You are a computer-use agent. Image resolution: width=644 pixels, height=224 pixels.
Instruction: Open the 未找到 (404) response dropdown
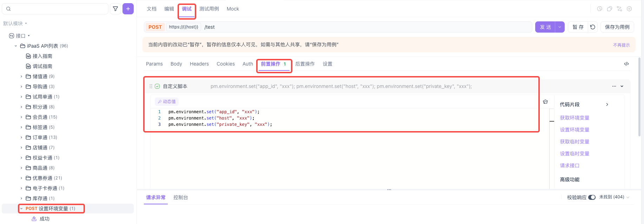coord(614,197)
